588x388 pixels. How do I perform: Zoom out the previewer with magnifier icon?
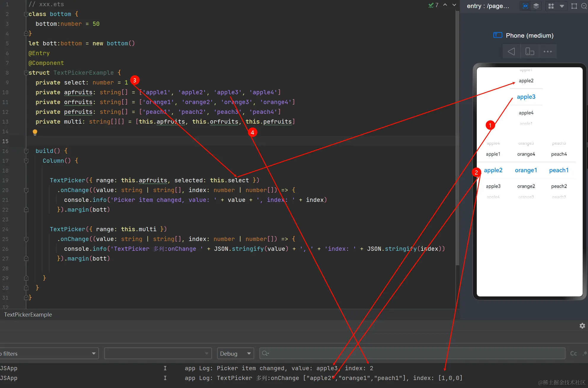[584, 6]
